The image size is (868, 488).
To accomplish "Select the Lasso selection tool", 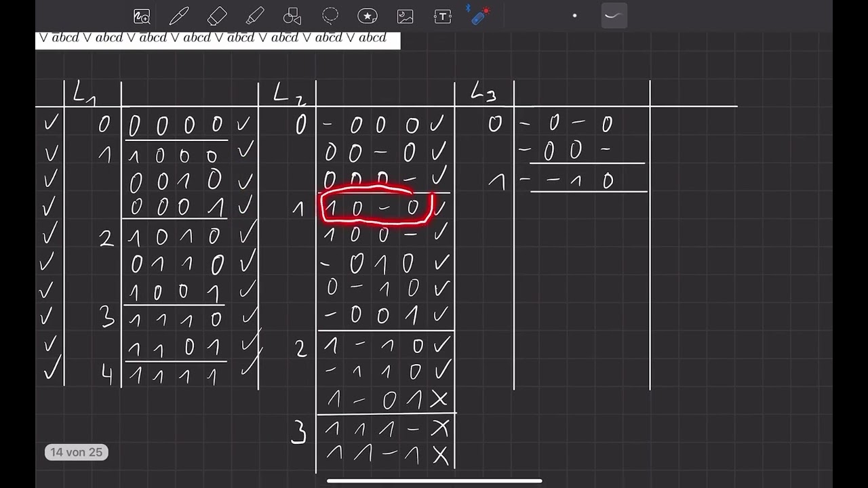I will pyautogui.click(x=330, y=16).
